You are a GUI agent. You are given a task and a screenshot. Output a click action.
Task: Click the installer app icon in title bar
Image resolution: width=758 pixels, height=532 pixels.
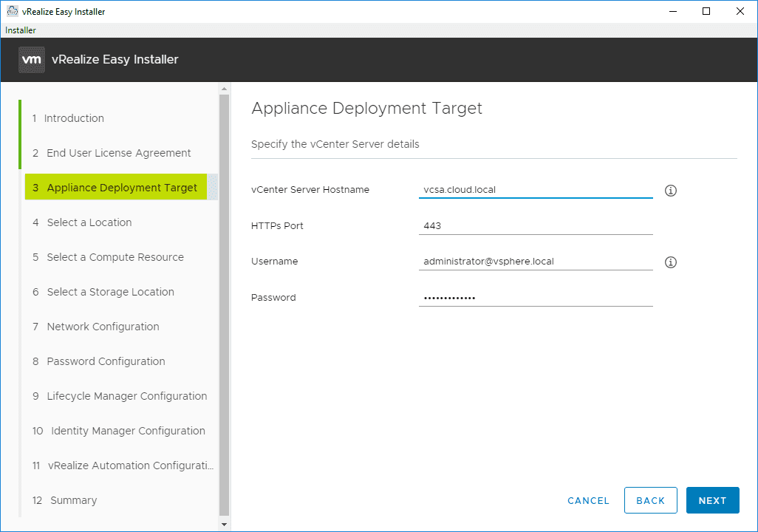click(12, 11)
